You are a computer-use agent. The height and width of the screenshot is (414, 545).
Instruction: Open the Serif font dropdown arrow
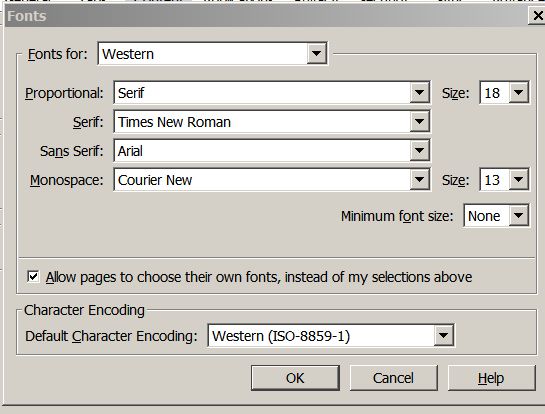tap(419, 122)
